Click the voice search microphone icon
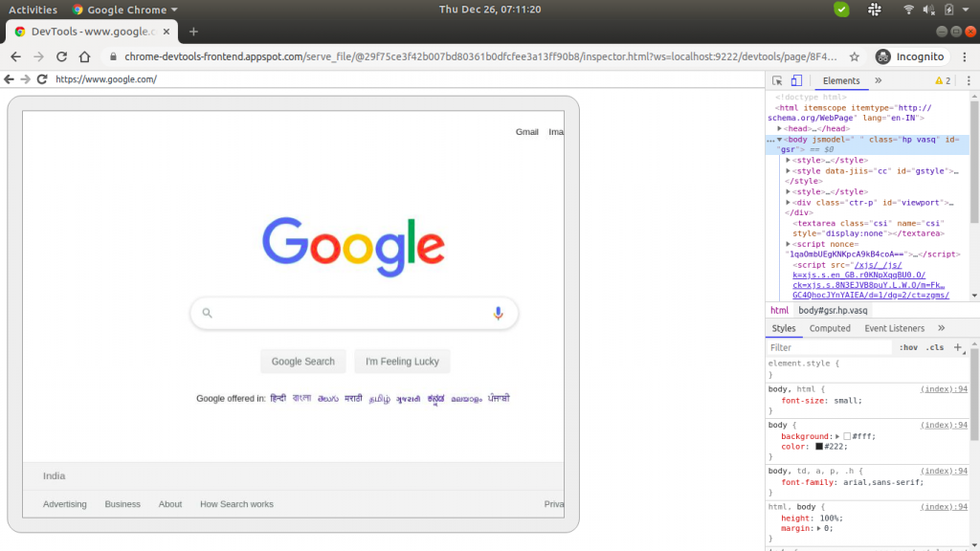 [497, 313]
